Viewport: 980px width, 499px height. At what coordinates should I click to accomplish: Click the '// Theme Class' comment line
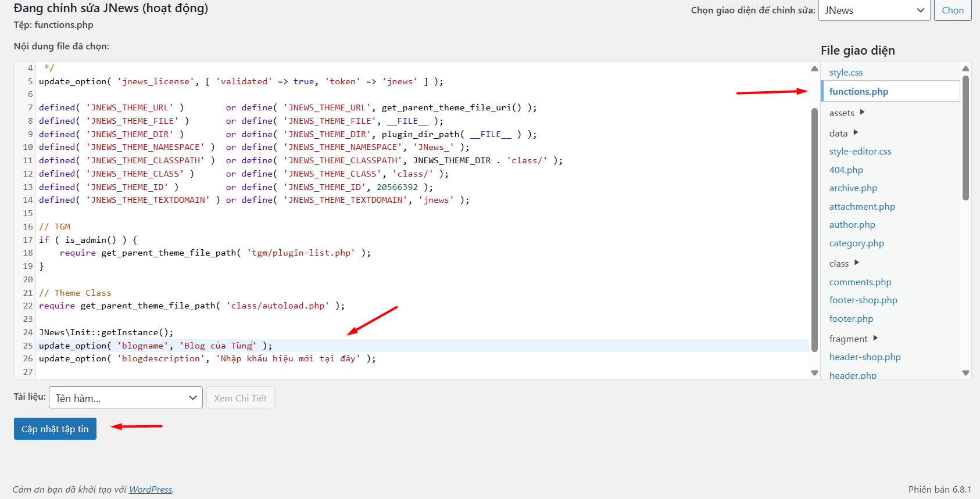pyautogui.click(x=75, y=293)
